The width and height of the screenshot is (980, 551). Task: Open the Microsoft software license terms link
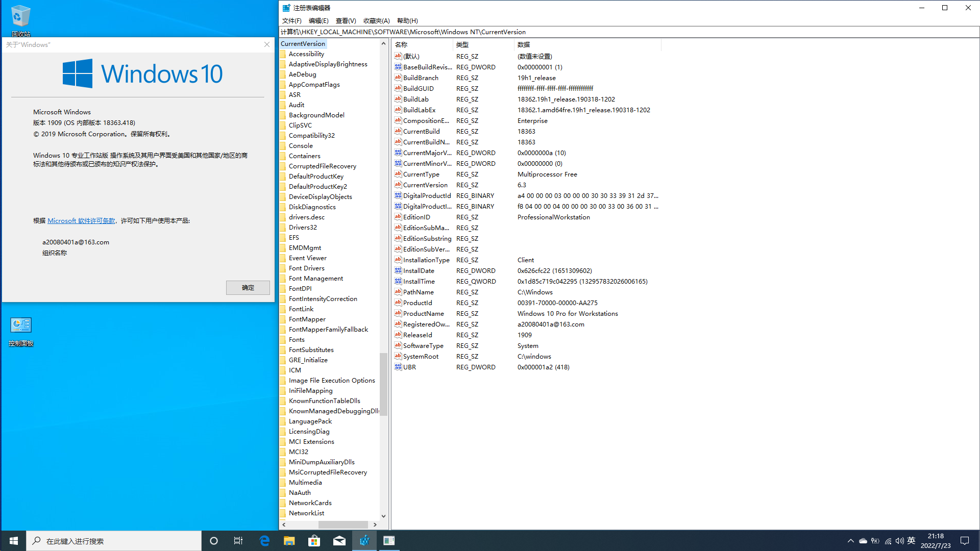tap(81, 220)
